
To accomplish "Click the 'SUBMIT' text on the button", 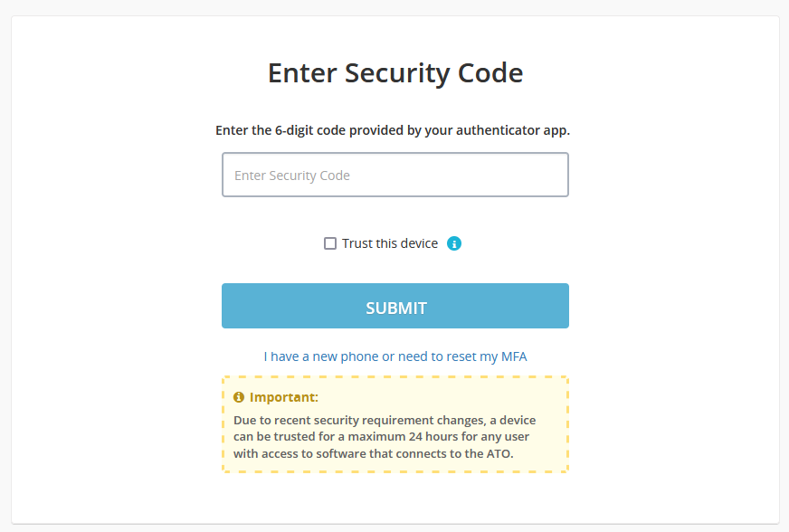I will (x=396, y=308).
